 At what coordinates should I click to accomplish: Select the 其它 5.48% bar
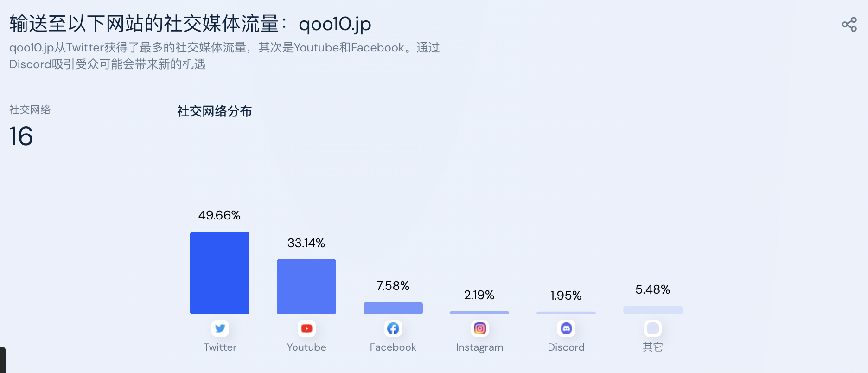click(x=653, y=310)
